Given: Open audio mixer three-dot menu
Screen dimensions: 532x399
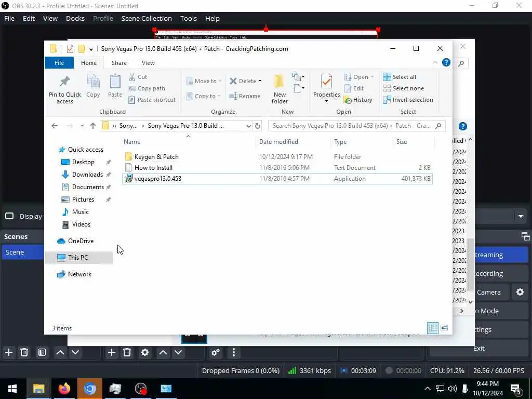Looking at the screenshot, I should (x=233, y=353).
